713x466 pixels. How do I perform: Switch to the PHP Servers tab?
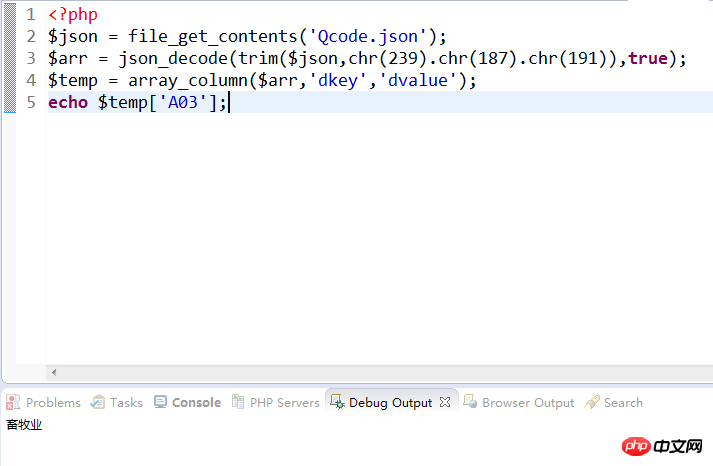(276, 402)
